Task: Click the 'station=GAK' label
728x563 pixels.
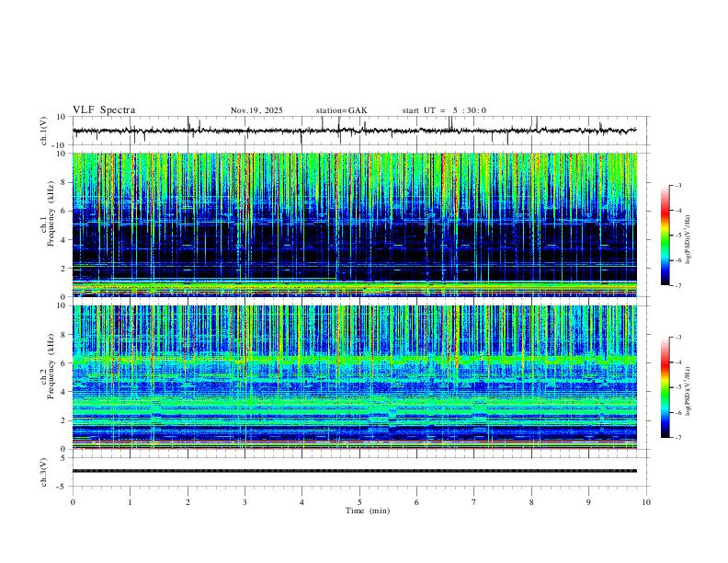Action: 342,110
